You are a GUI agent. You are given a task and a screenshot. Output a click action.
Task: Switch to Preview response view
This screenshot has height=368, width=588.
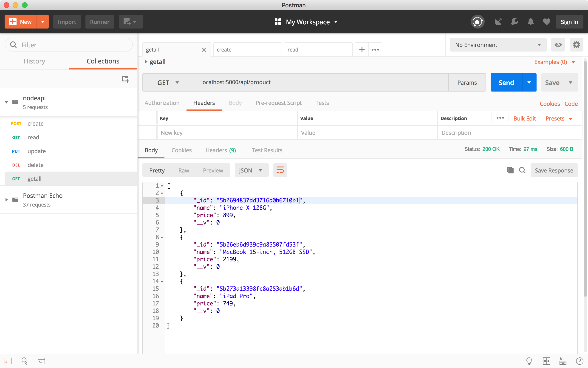click(213, 170)
